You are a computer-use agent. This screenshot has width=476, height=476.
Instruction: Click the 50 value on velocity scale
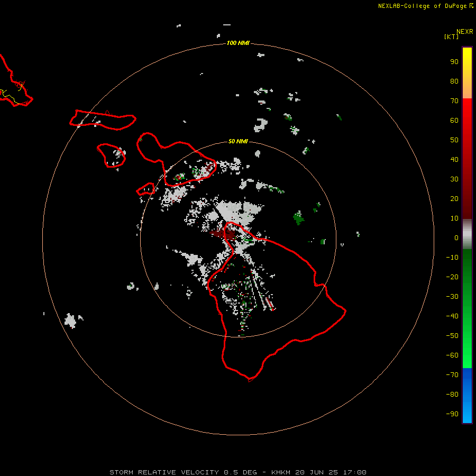pyautogui.click(x=454, y=140)
